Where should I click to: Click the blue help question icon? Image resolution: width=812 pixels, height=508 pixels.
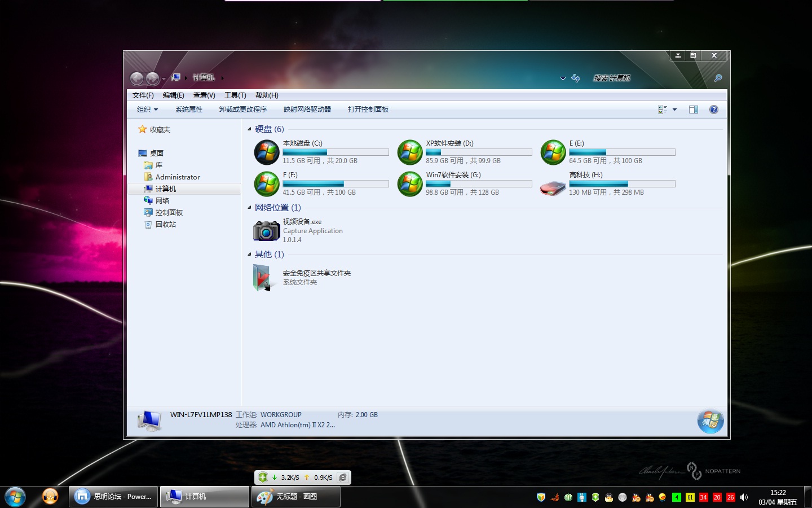(x=714, y=110)
